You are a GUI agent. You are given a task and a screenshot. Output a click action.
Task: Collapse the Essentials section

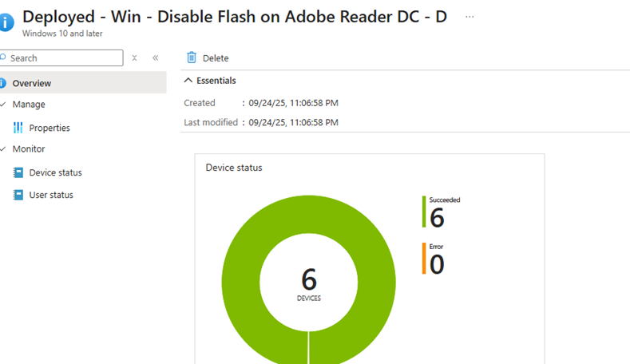[x=188, y=81]
